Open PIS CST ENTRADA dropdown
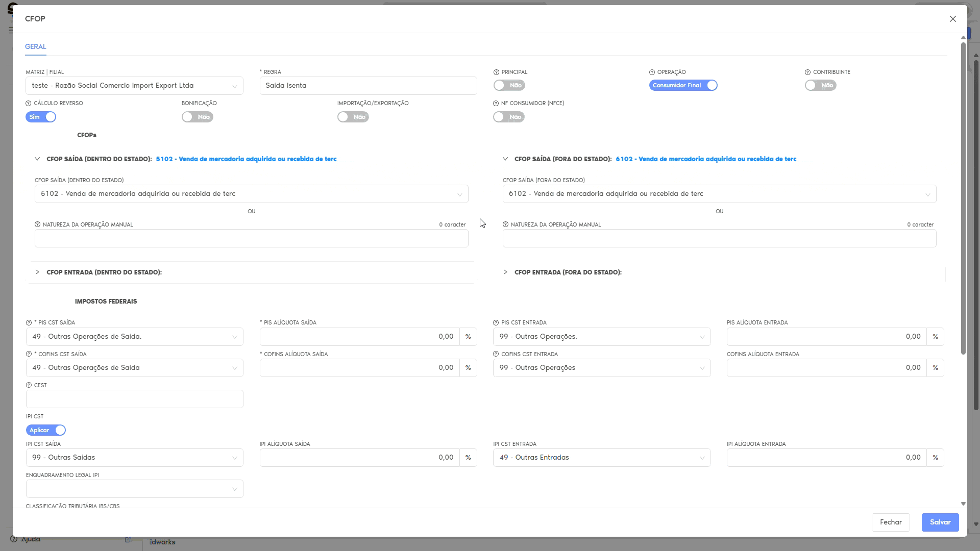 602,337
